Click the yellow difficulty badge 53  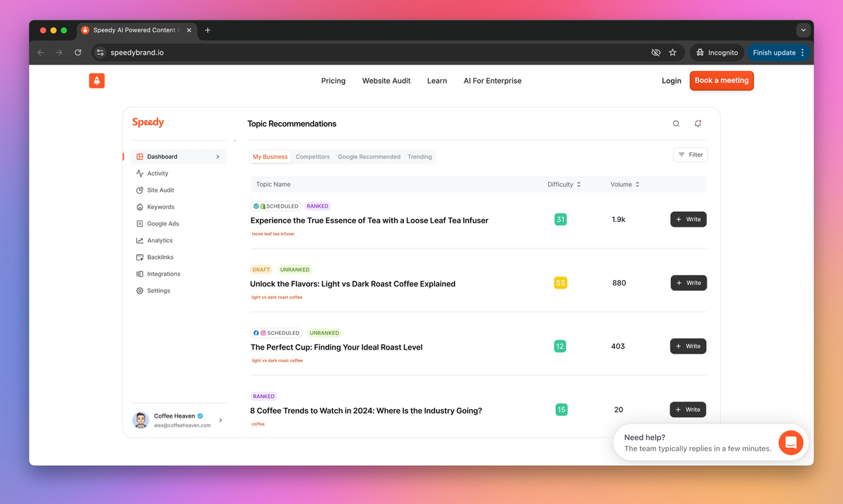coord(561,283)
